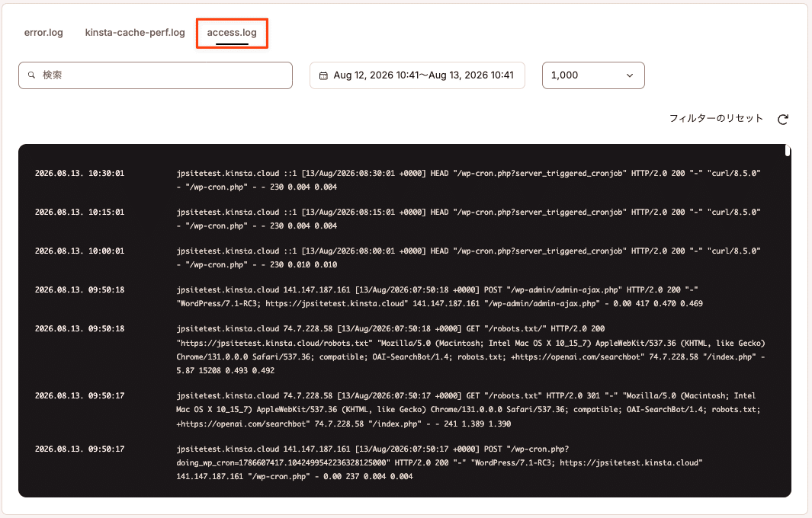Click the 08:00:01 wp-cron HEAD log line

(x=469, y=257)
